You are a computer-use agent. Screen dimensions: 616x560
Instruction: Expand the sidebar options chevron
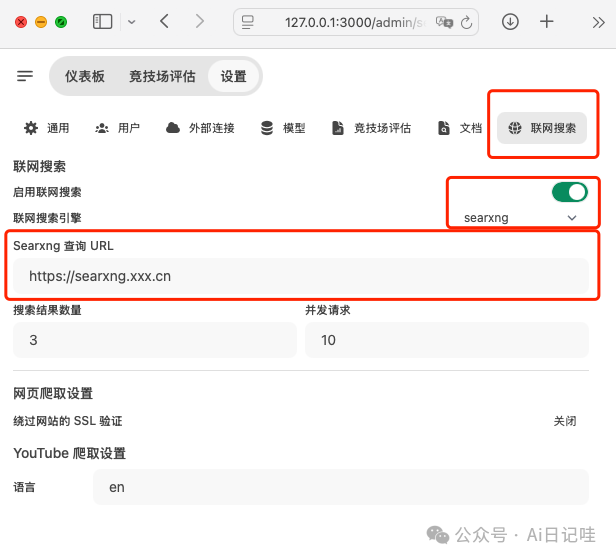132,22
